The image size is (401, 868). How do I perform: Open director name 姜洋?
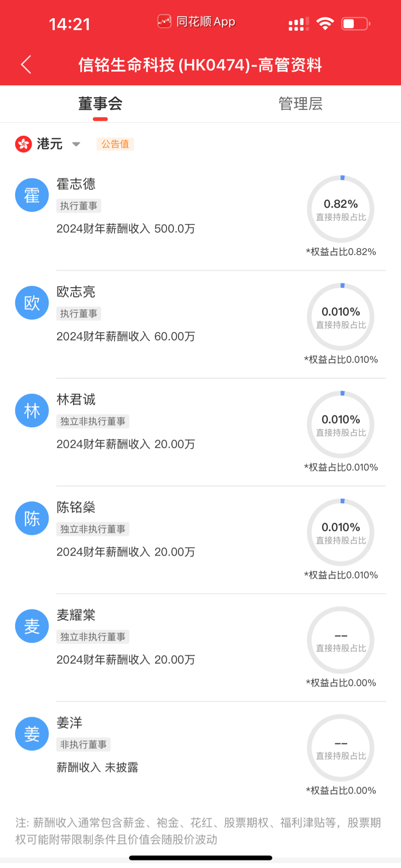[x=69, y=723]
